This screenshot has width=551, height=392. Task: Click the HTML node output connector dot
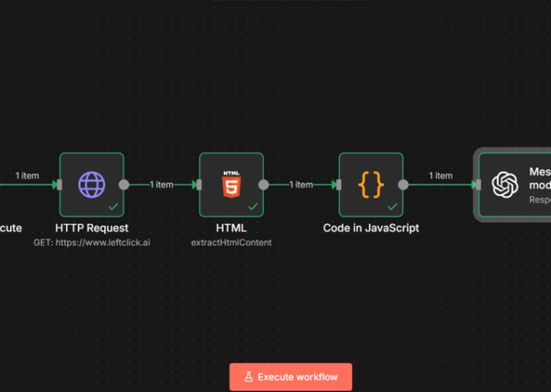[264, 184]
